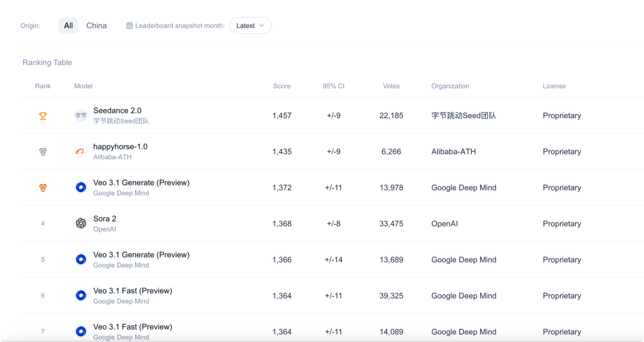Click the Score column header

click(x=281, y=86)
